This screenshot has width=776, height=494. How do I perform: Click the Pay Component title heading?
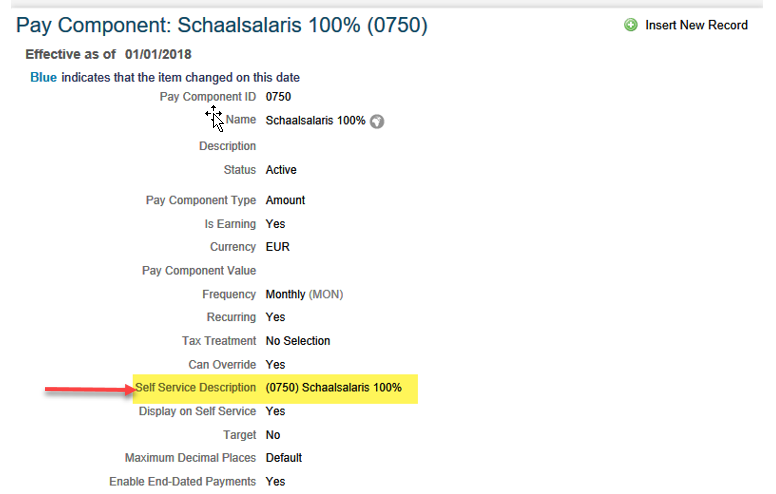tap(222, 25)
